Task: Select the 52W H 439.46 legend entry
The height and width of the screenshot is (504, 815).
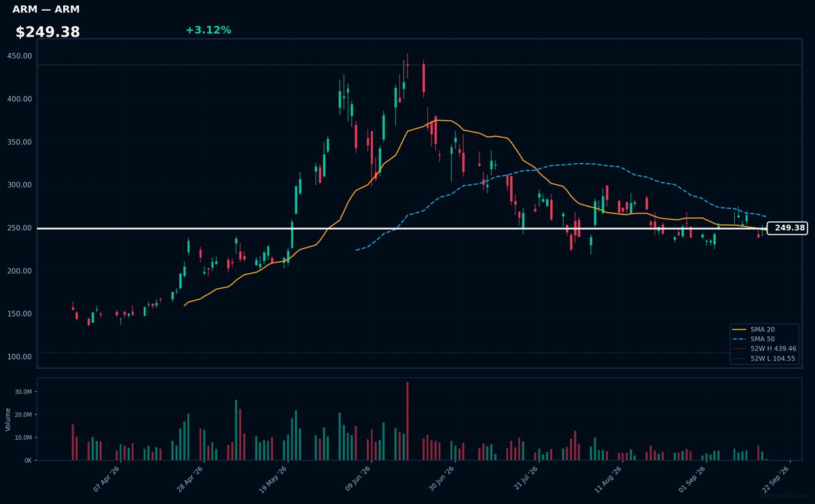Action: click(765, 348)
